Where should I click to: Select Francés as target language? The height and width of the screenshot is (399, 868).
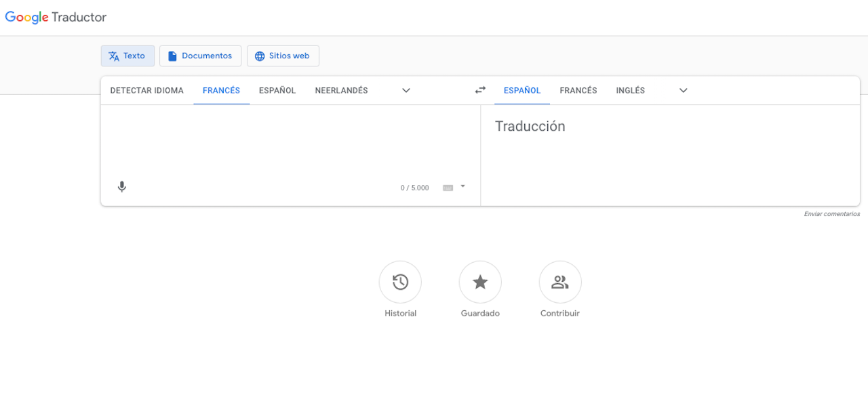[578, 90]
